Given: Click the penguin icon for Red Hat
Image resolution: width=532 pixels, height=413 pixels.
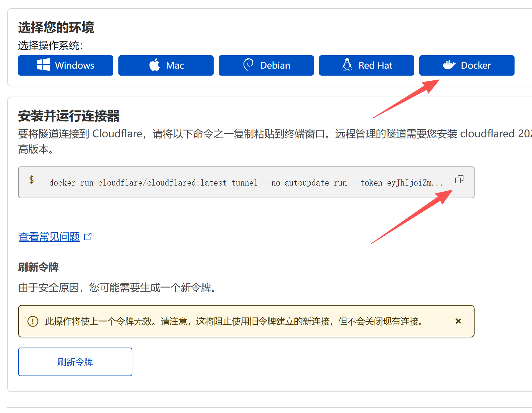Looking at the screenshot, I should click(x=347, y=65).
